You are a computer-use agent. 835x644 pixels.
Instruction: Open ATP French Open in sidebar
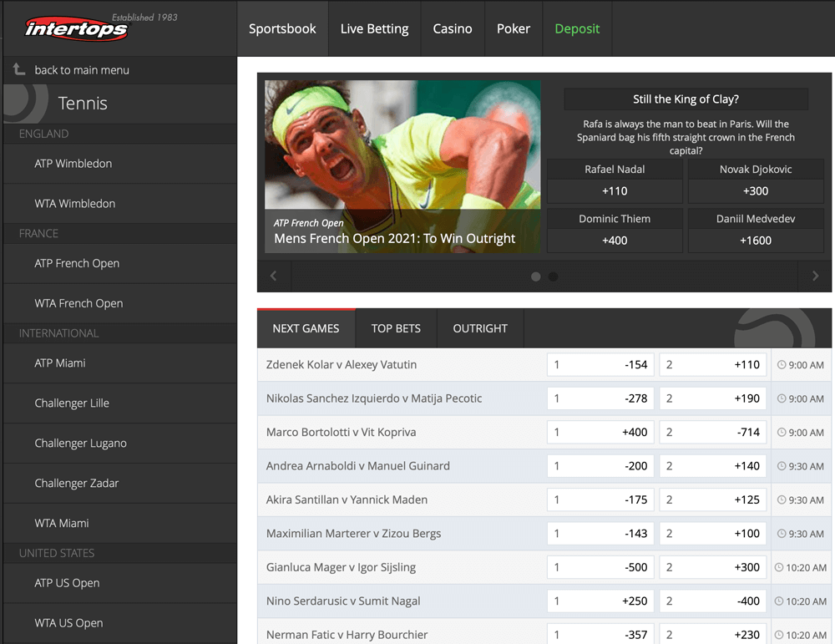point(119,263)
